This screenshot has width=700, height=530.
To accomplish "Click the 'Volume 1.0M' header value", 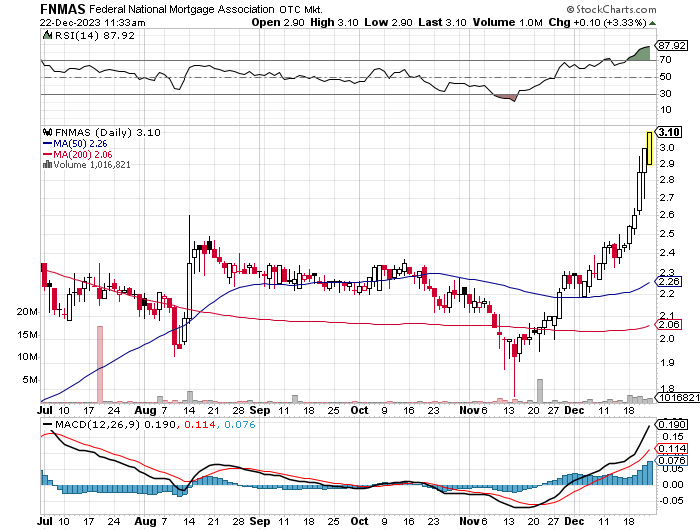I will point(508,22).
